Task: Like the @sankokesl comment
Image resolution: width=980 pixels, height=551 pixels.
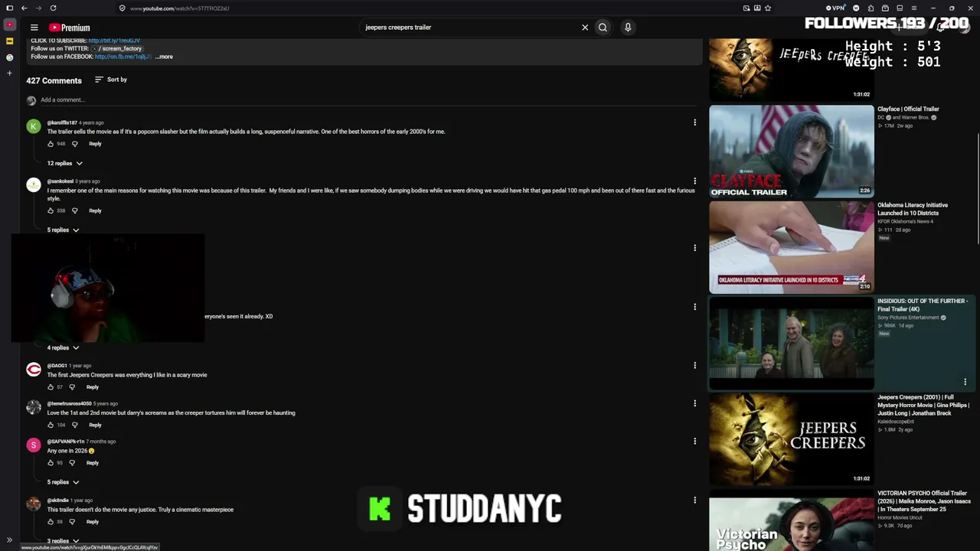Action: click(x=51, y=210)
